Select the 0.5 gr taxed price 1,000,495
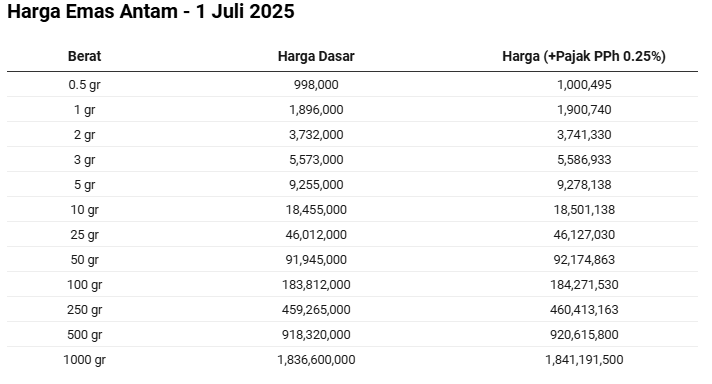This screenshot has height=384, width=712. [584, 85]
